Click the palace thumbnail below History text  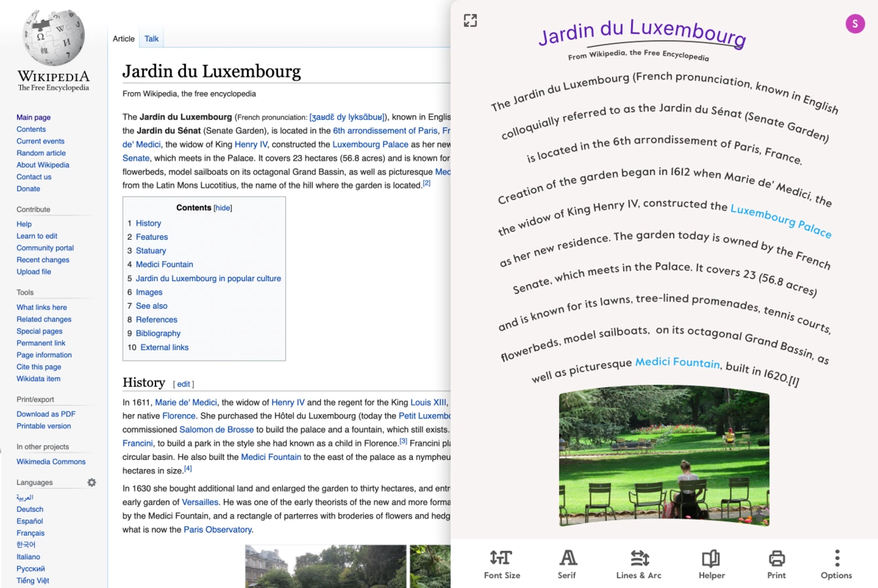pos(325,566)
